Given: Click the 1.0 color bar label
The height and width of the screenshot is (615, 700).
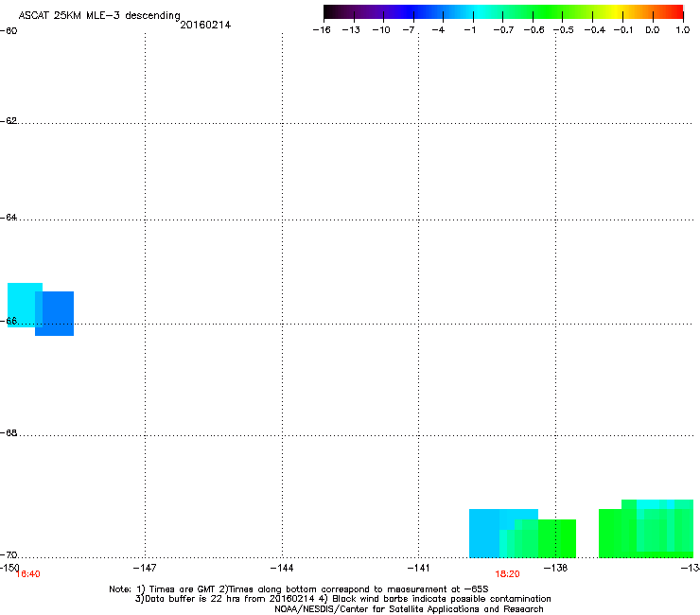Looking at the screenshot, I should click(683, 30).
